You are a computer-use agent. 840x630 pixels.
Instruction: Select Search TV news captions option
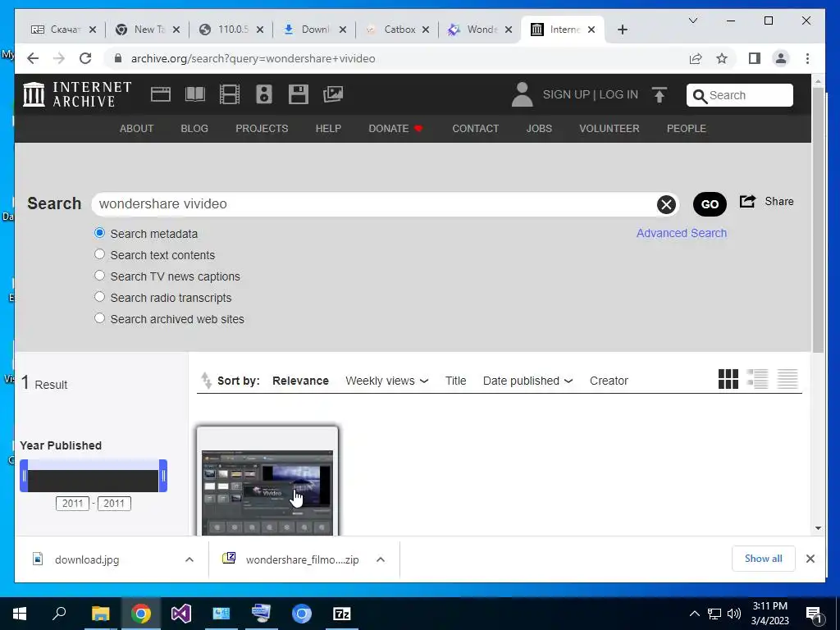click(x=99, y=276)
